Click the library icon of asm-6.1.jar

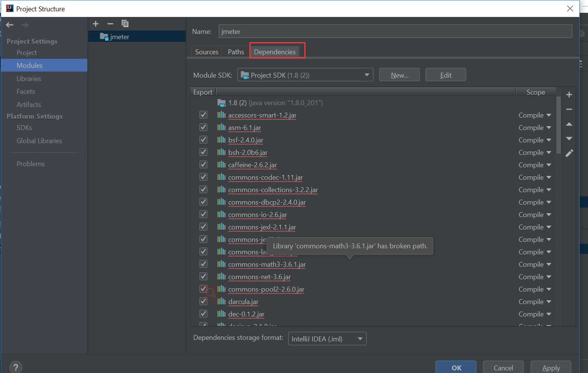point(221,127)
